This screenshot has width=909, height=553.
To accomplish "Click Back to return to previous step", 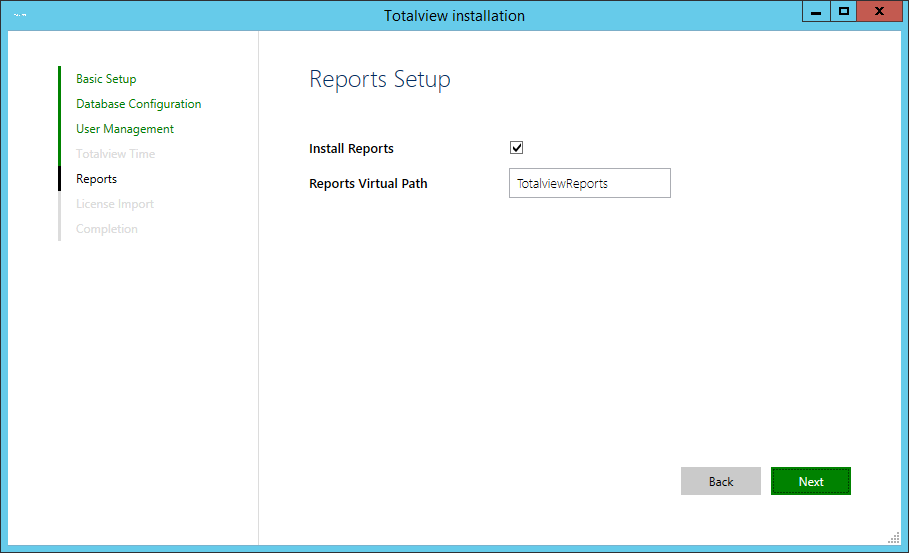I will pos(721,481).
